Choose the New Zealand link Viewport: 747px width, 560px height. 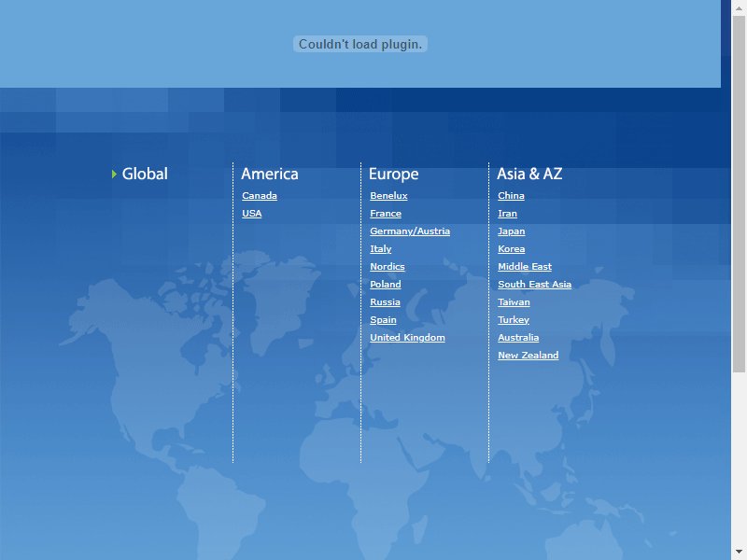point(529,356)
